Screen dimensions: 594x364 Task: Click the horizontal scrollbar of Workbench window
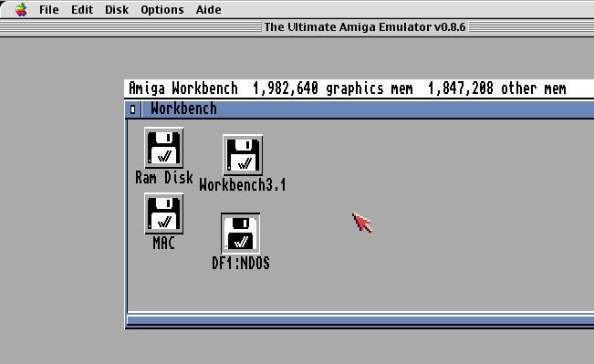pyautogui.click(x=360, y=320)
